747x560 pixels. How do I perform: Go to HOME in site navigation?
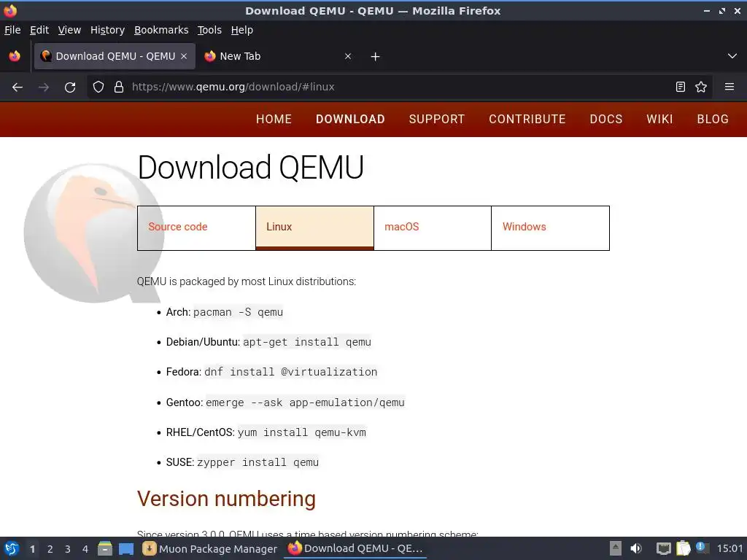tap(274, 119)
